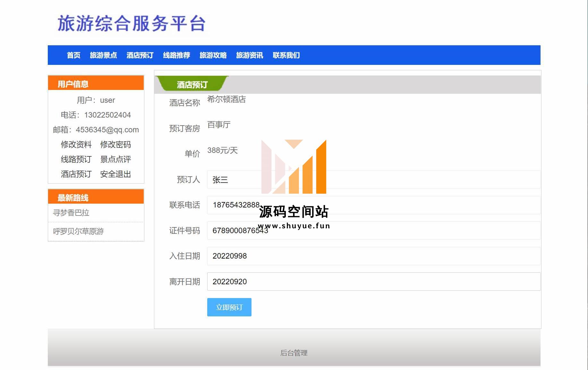Open the 修改资料 link

pyautogui.click(x=76, y=145)
